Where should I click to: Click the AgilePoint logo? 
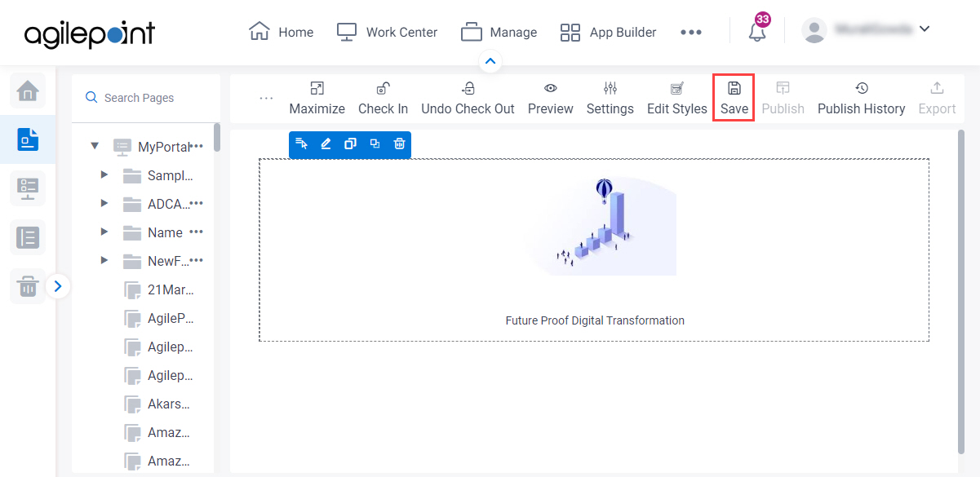coord(90,33)
